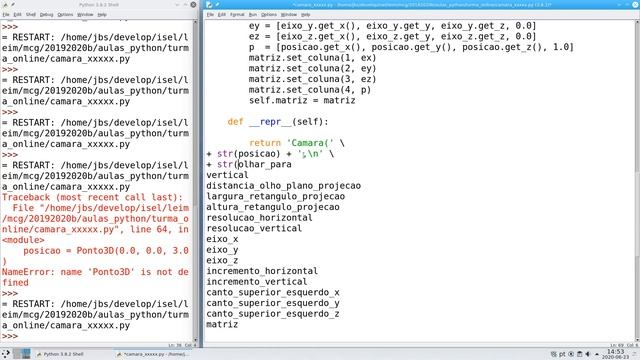This screenshot has width=640, height=360.
Task: Expand hidden system tray icons arrow
Action: (x=597, y=354)
